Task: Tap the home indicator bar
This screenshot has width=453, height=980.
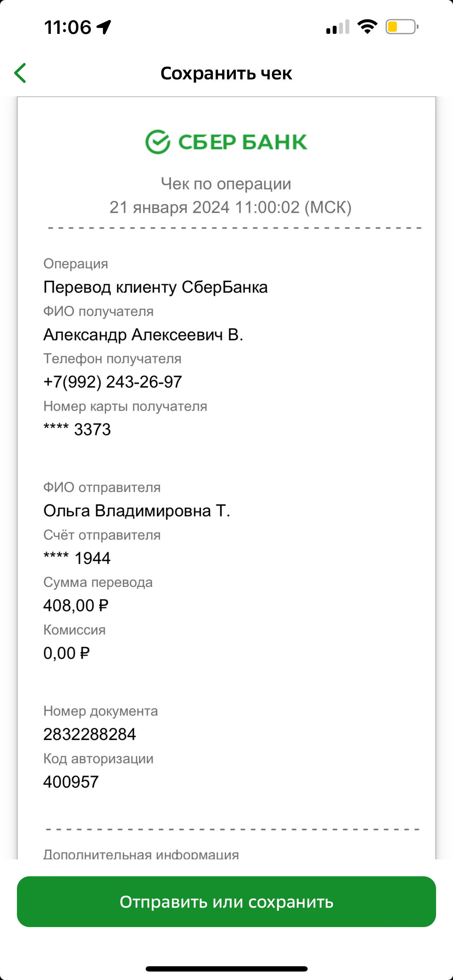Action: tap(226, 969)
